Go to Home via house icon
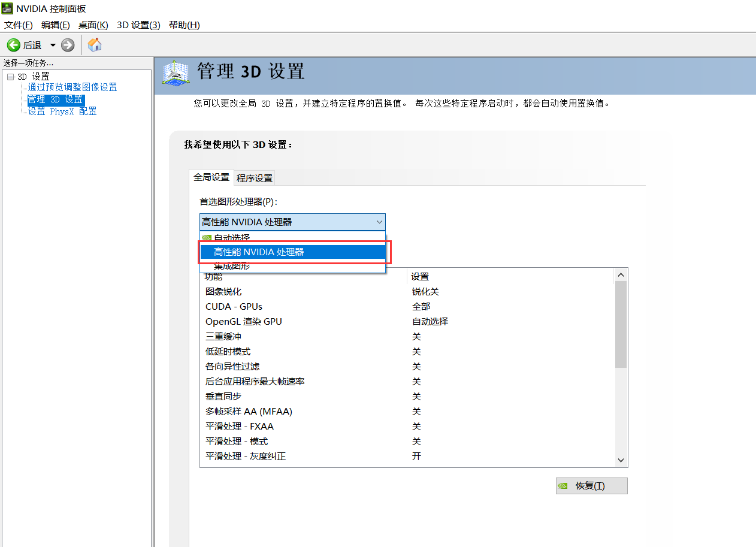Image resolution: width=756 pixels, height=547 pixels. (95, 44)
